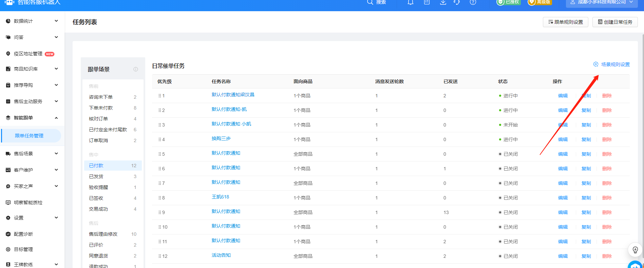Click the 智能跟单 layers icon
The width and height of the screenshot is (644, 268).
[x=8, y=118]
